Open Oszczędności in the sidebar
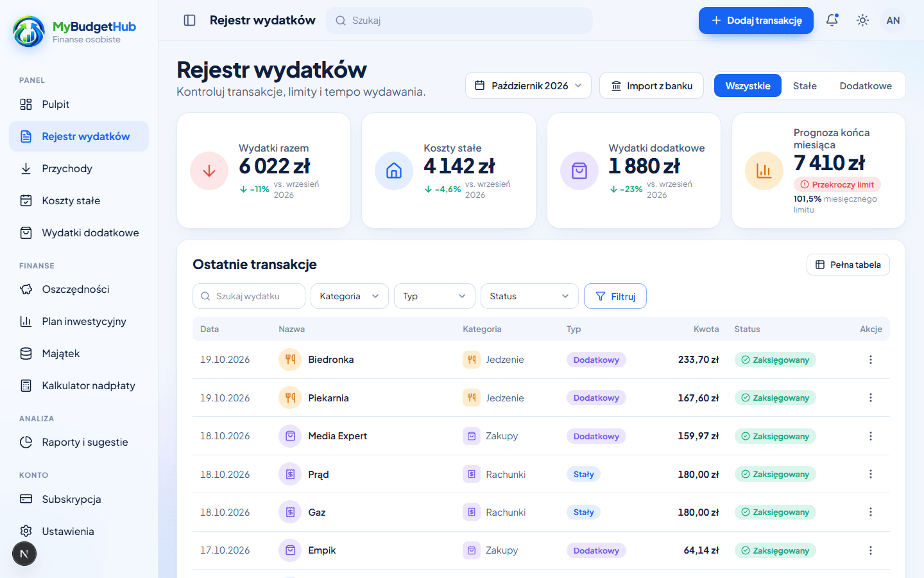This screenshot has width=924, height=578. click(x=79, y=289)
